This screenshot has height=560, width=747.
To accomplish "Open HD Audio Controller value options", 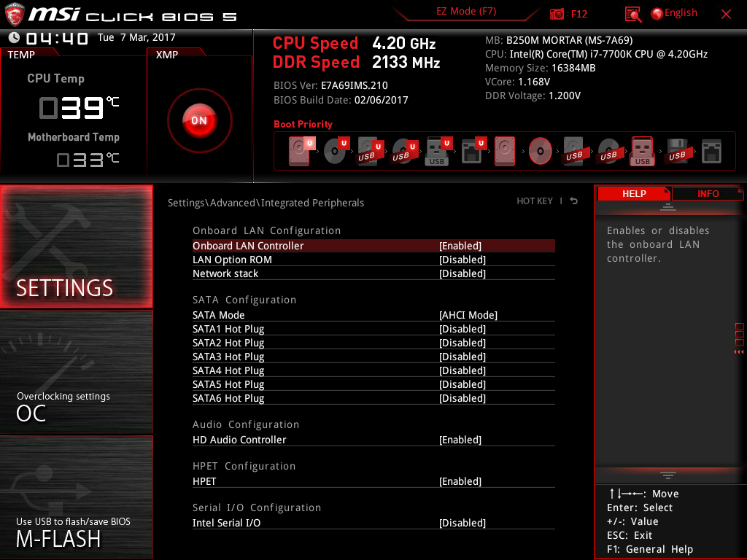I will pos(460,440).
